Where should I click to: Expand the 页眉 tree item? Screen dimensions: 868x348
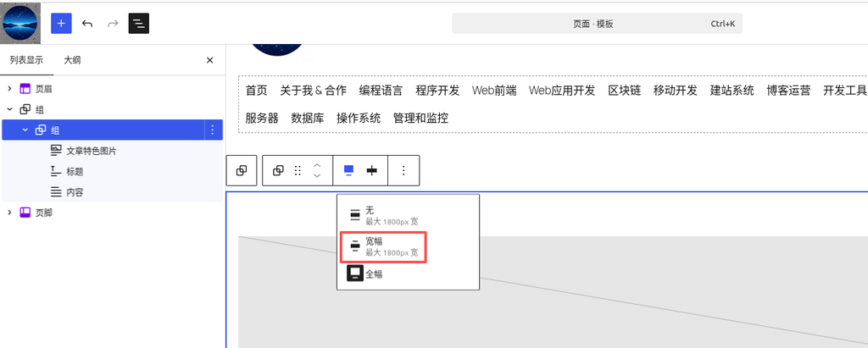tap(9, 89)
